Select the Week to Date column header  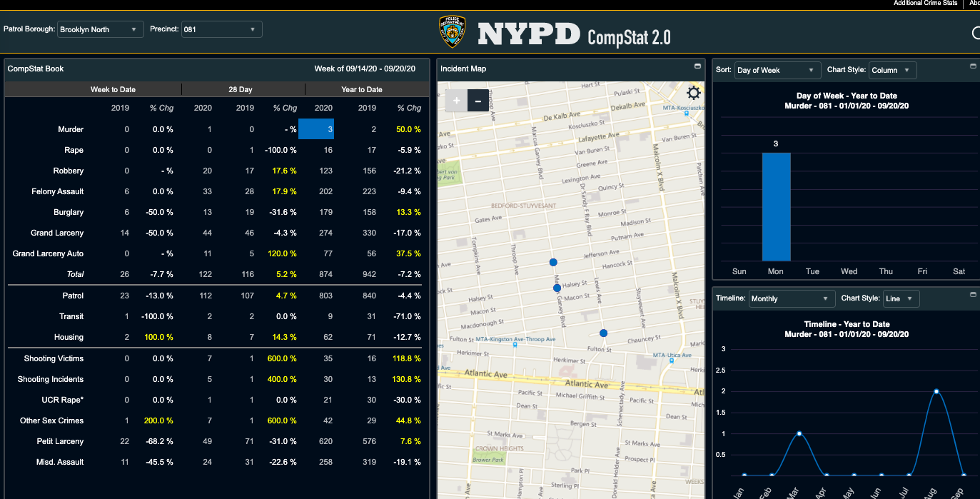tap(113, 89)
